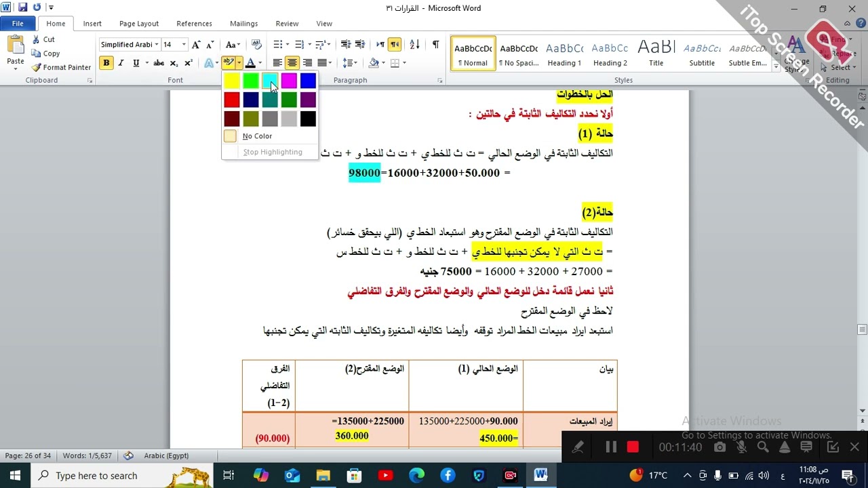Click Grow Font icon
The height and width of the screenshot is (488, 868).
pyautogui.click(x=196, y=45)
